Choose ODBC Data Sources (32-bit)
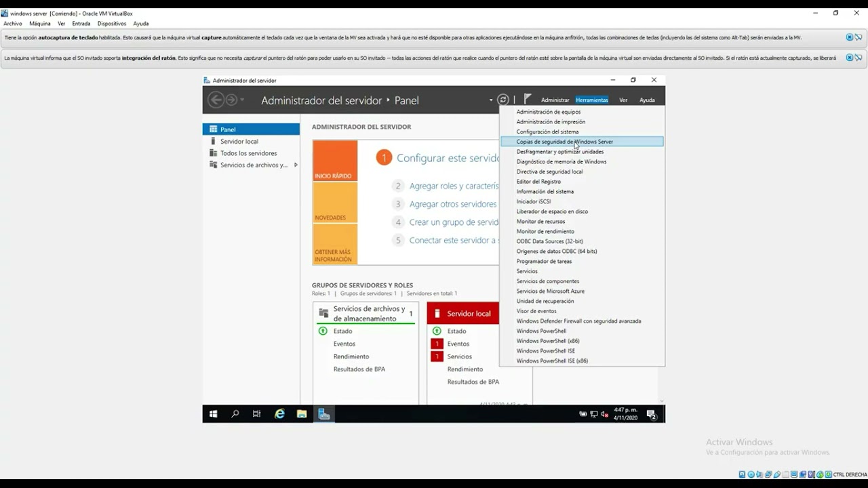Viewport: 868px width, 488px height. pos(549,241)
